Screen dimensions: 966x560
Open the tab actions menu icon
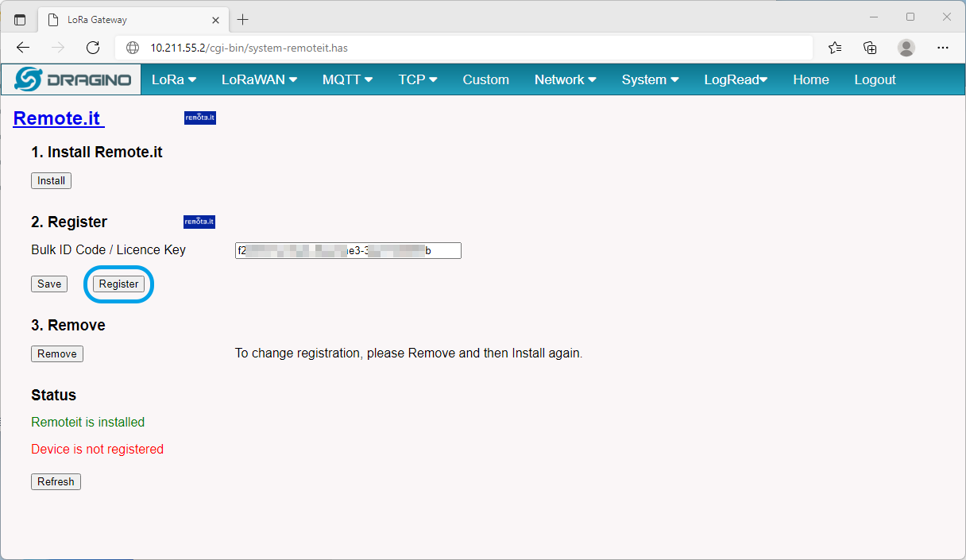coord(20,20)
